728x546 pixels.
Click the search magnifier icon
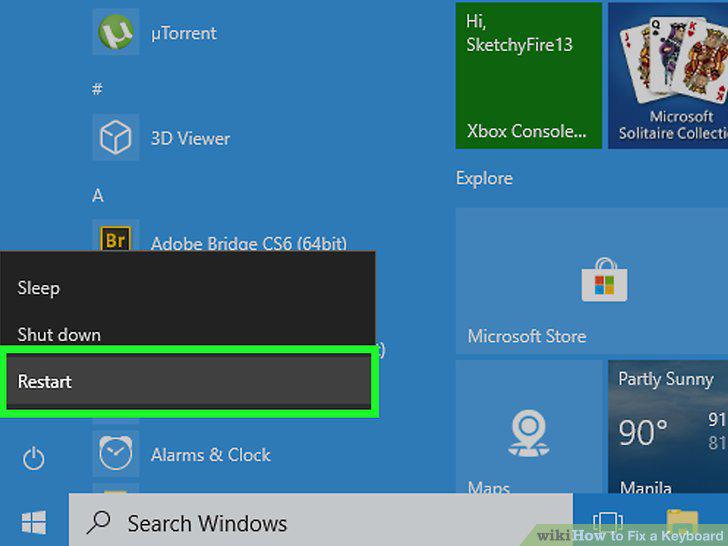click(x=98, y=523)
